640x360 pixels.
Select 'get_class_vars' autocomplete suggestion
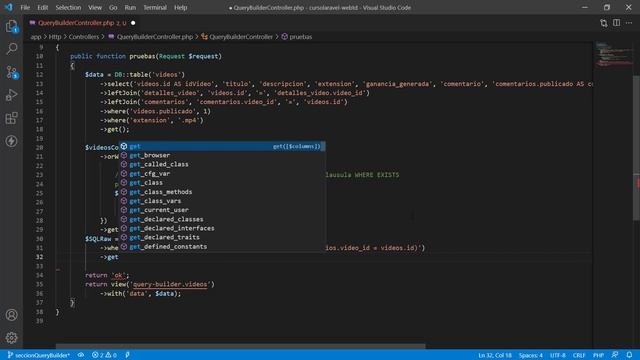222,201
